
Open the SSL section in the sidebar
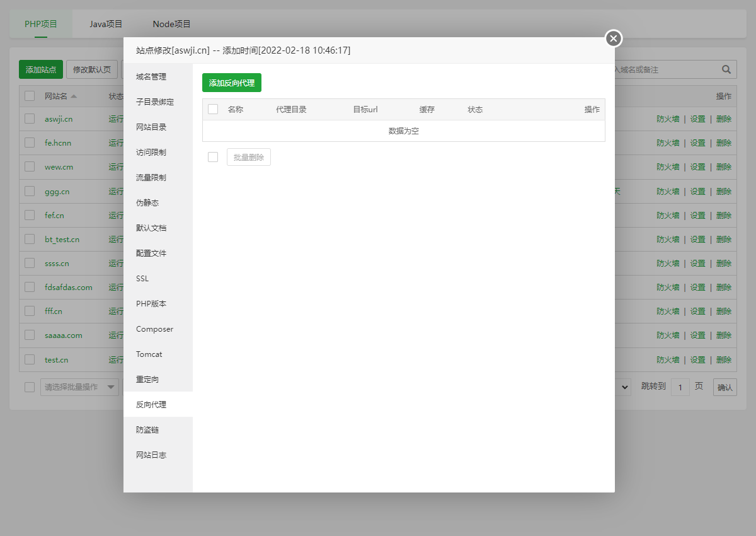point(142,278)
